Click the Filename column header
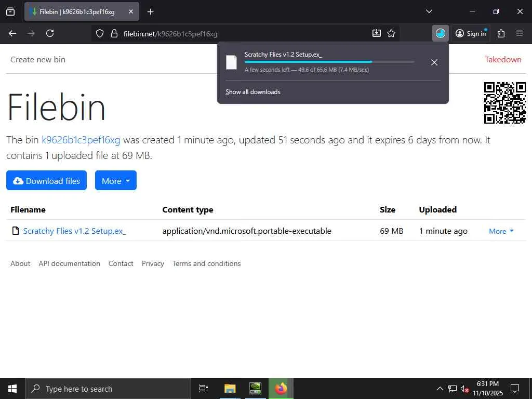This screenshot has width=532, height=399. point(28,210)
